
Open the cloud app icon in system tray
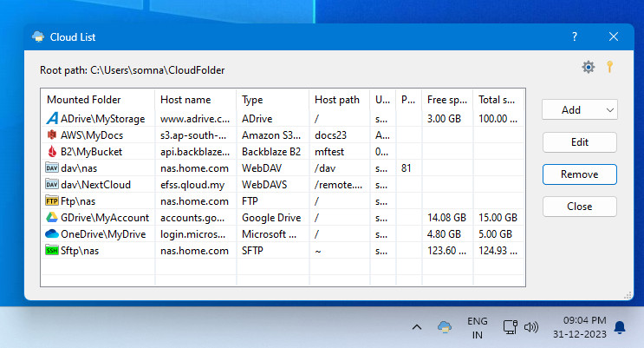point(445,327)
